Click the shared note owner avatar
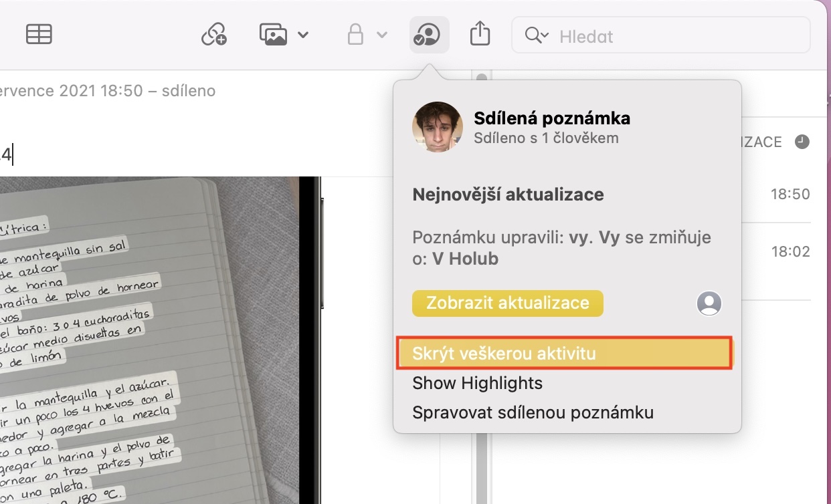The width and height of the screenshot is (831, 504). tap(438, 127)
